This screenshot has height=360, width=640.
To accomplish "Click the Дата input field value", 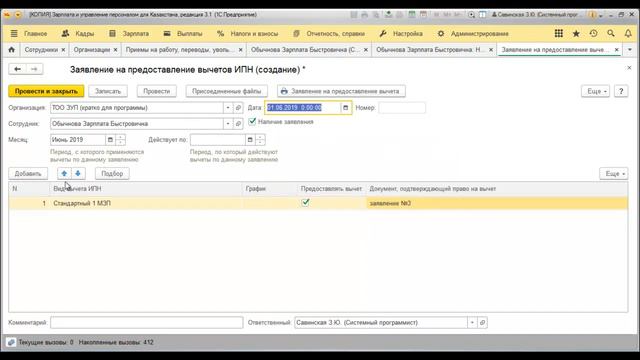I will coord(302,108).
